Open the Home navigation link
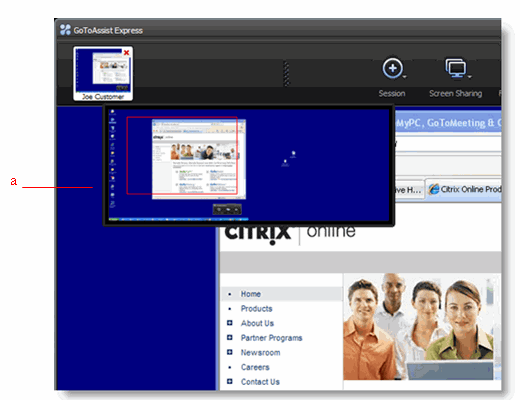 coord(251,294)
